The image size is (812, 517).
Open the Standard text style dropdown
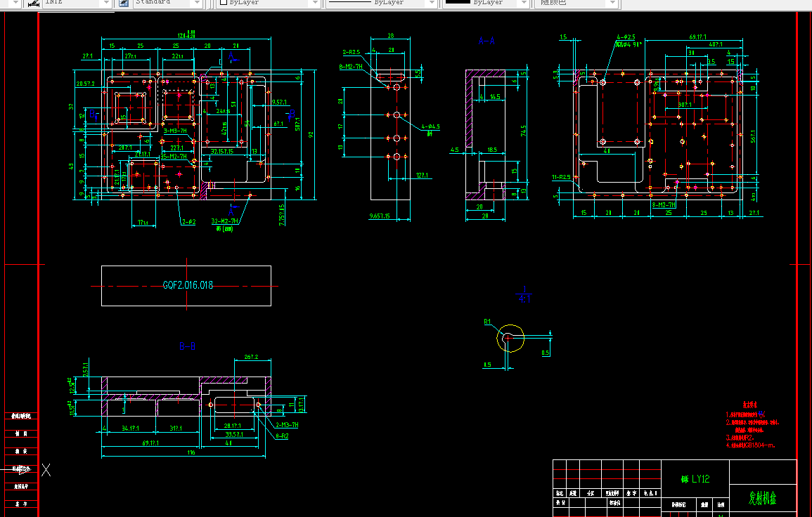(196, 3)
